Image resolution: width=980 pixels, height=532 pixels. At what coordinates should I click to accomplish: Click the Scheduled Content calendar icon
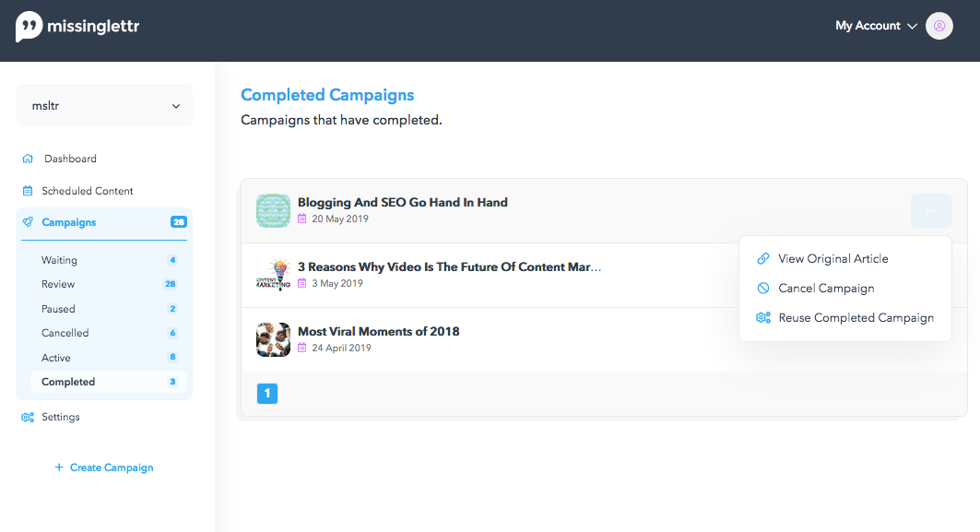[28, 191]
